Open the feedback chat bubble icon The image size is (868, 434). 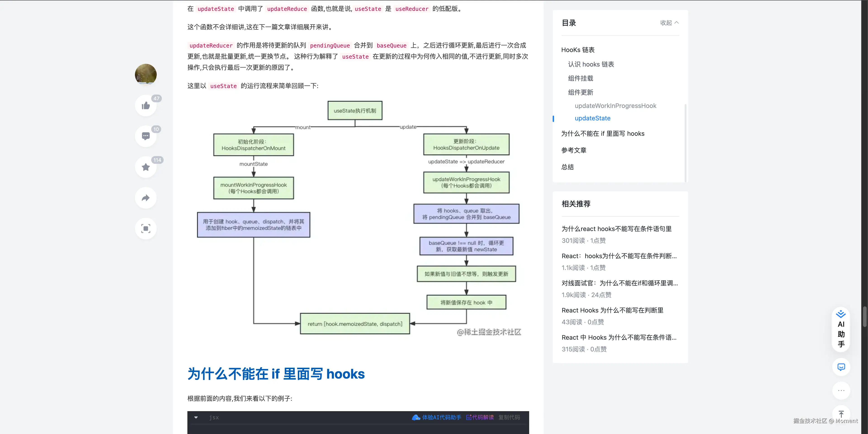click(841, 367)
